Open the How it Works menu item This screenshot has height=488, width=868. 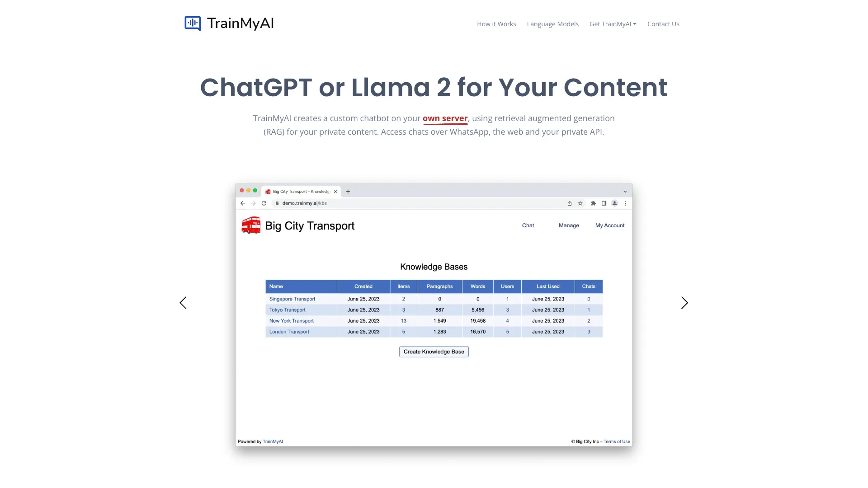496,24
